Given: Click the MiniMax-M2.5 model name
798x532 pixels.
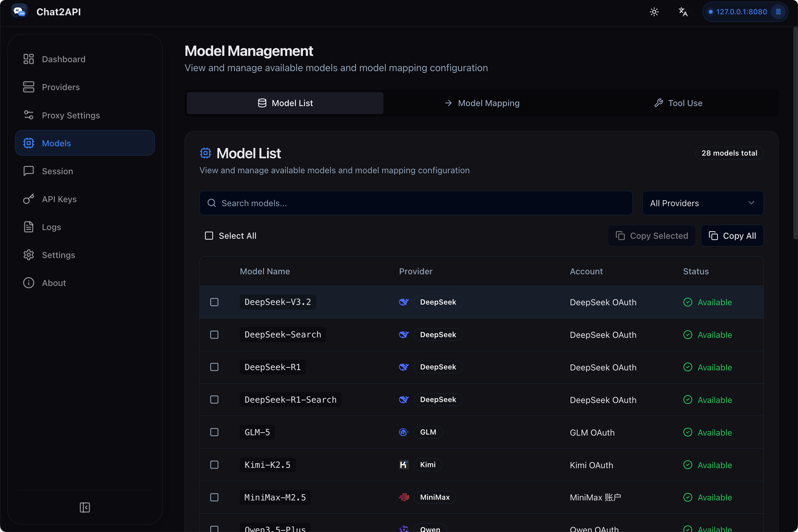Looking at the screenshot, I should [x=275, y=497].
